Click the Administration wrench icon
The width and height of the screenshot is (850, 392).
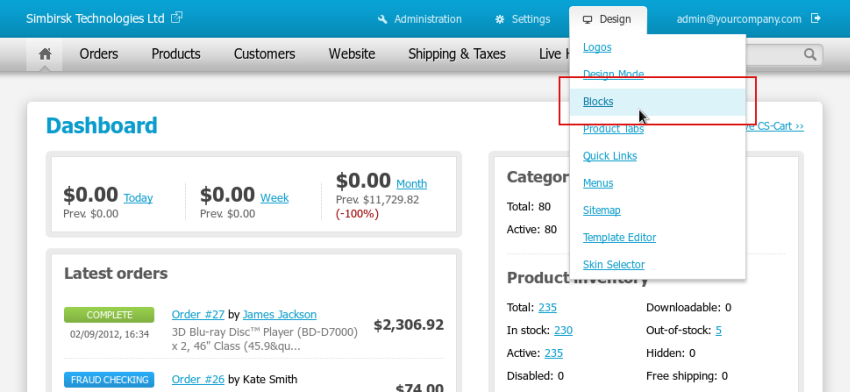pyautogui.click(x=383, y=20)
